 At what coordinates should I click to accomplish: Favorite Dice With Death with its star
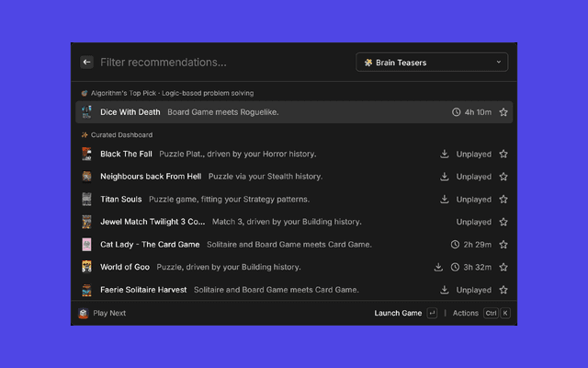pyautogui.click(x=503, y=112)
